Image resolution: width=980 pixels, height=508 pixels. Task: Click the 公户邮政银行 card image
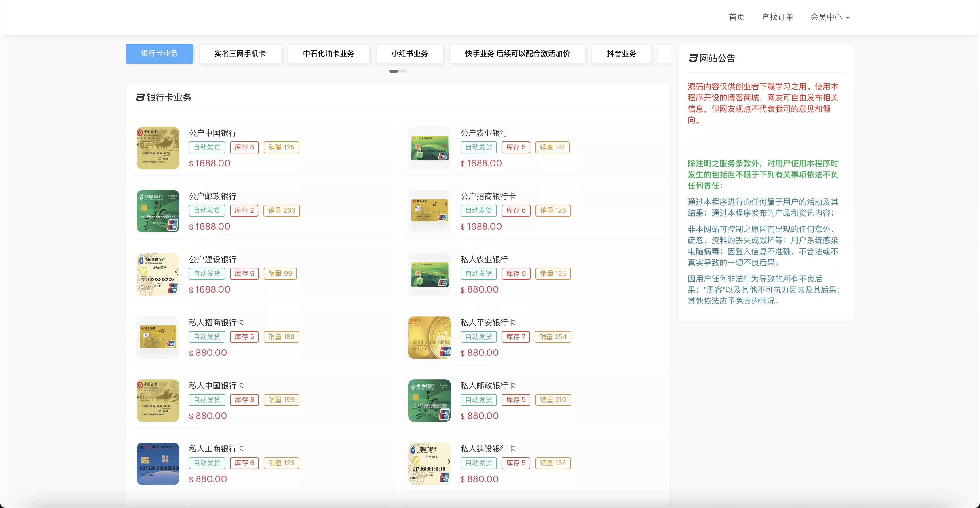157,211
